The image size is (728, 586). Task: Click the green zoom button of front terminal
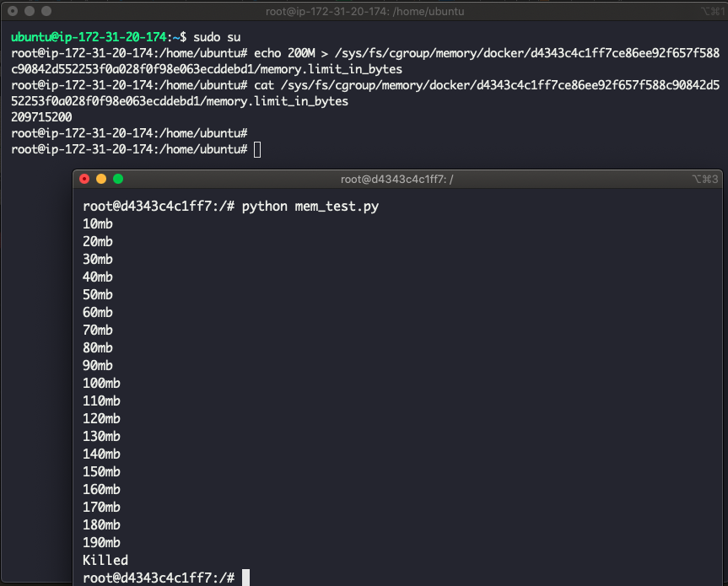click(x=118, y=179)
